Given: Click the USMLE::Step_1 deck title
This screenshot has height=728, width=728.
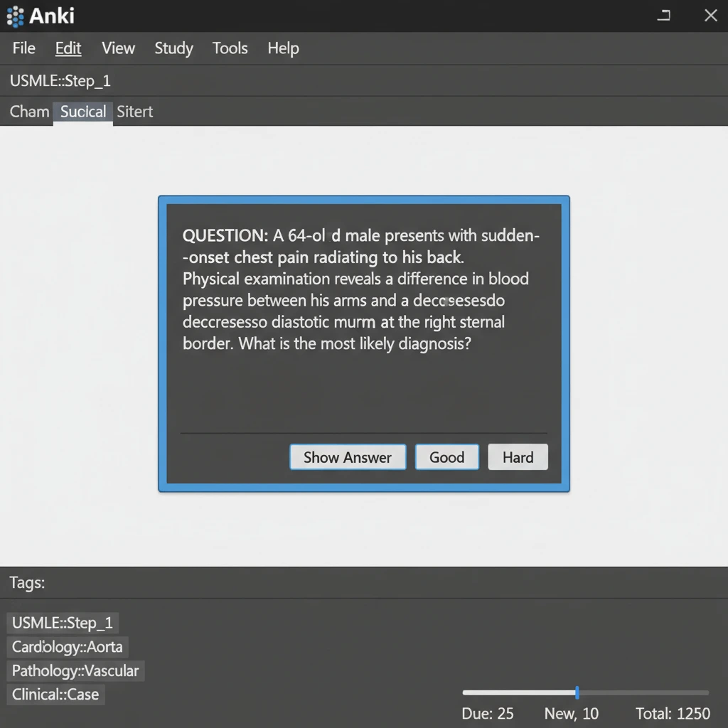Looking at the screenshot, I should click(x=60, y=81).
